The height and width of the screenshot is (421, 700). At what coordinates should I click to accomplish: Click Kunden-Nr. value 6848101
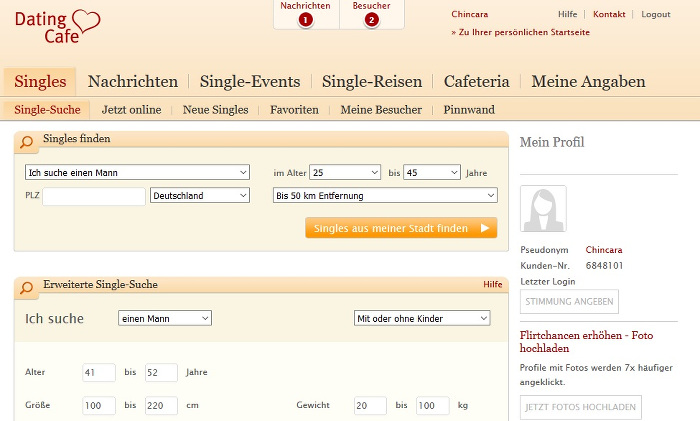[x=604, y=266]
